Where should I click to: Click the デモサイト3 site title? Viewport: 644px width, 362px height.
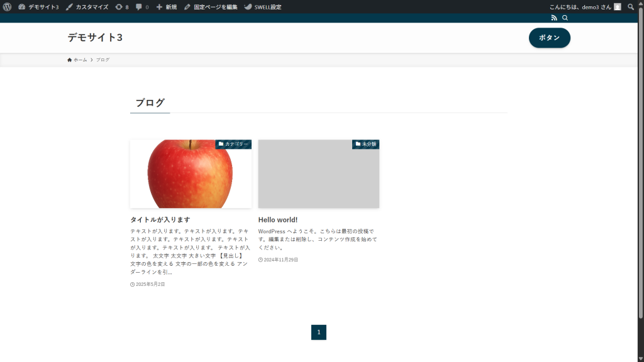(x=95, y=38)
